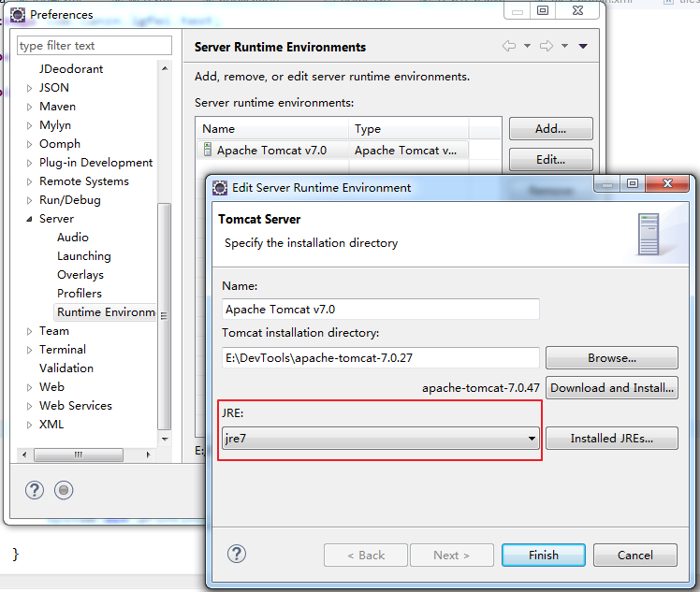Click Eclipse icon in Preferences title bar
Image resolution: width=700 pixels, height=592 pixels.
tap(18, 15)
